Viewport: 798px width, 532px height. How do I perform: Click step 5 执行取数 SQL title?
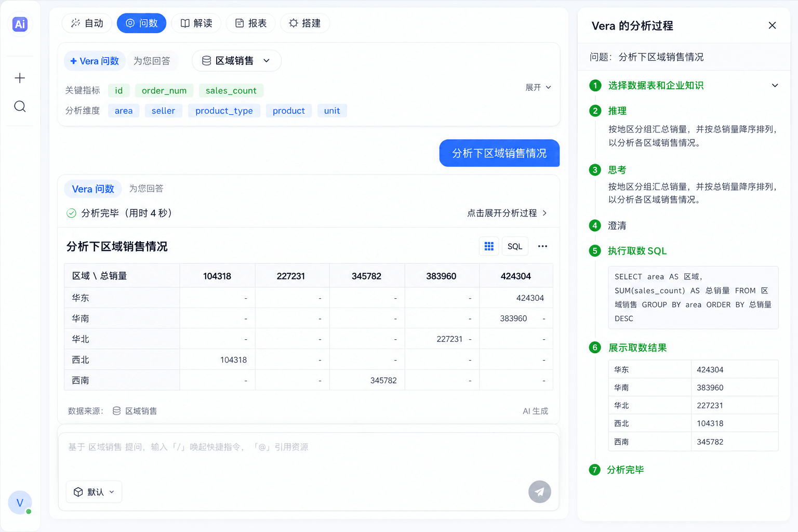click(x=637, y=251)
